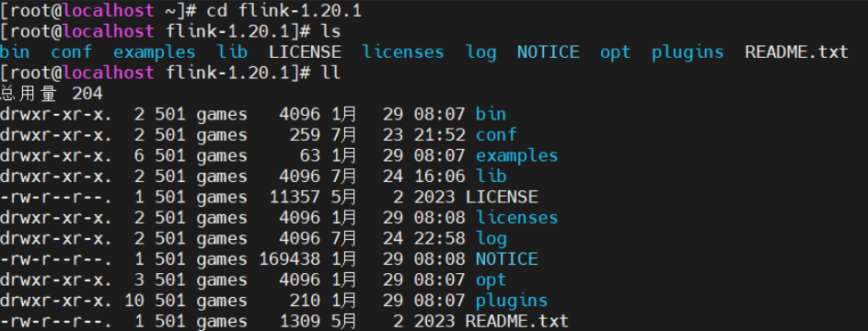Click 'README.txt' in the ls output row
Image resolution: width=868 pixels, height=331 pixels.
point(796,51)
